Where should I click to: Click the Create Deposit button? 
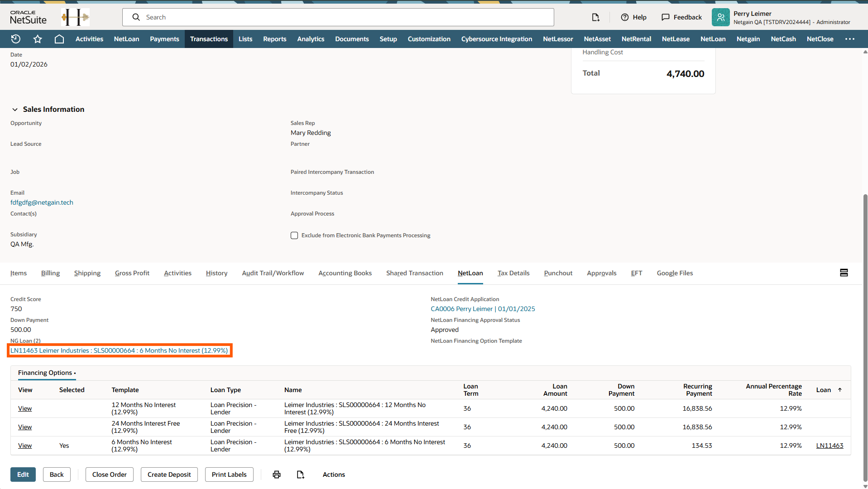169,475
